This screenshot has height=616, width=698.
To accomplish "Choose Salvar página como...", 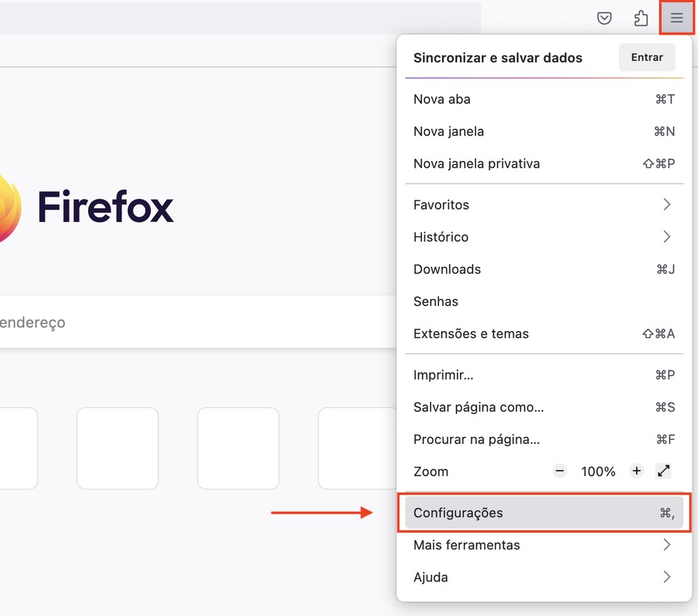I will [544, 407].
